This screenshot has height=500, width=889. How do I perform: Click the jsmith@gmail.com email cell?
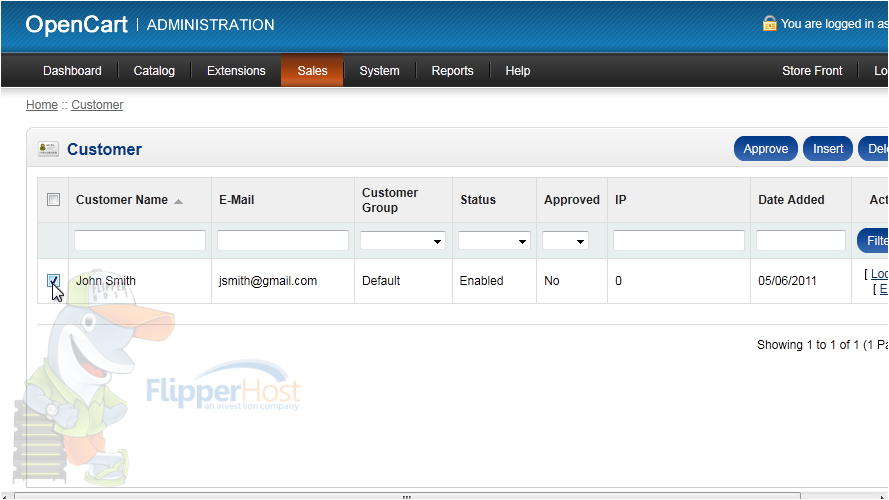[268, 281]
